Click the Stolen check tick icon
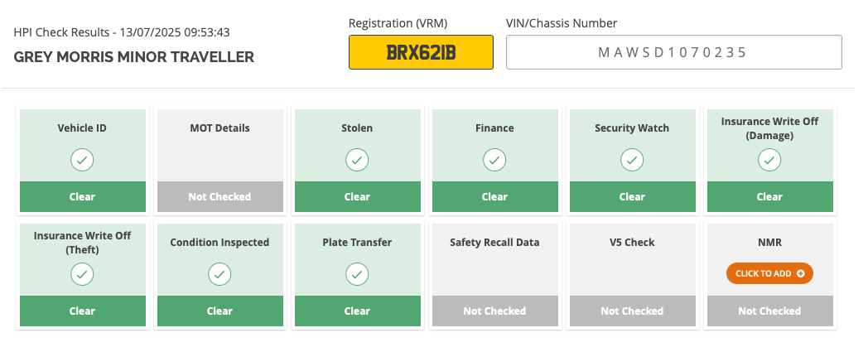 click(x=357, y=160)
